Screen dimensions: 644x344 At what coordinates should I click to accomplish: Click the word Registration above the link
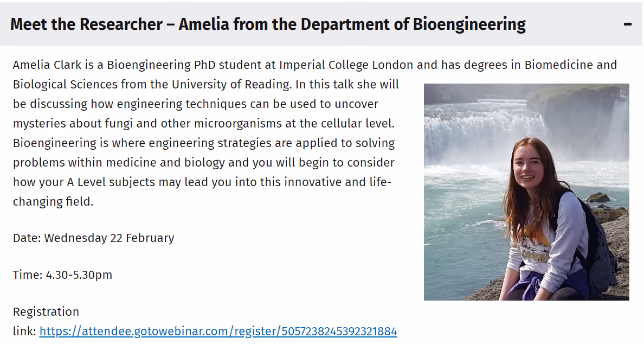pyautogui.click(x=46, y=311)
